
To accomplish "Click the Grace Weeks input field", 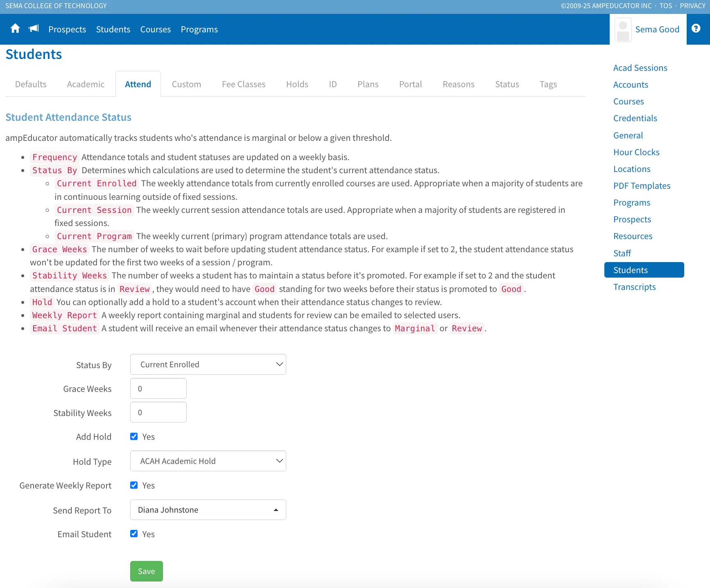I will click(158, 389).
